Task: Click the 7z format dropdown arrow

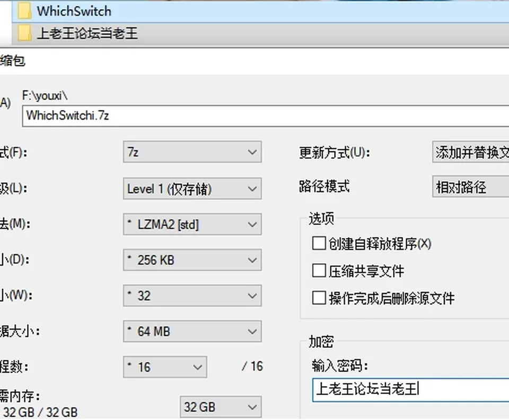Action: (x=252, y=152)
